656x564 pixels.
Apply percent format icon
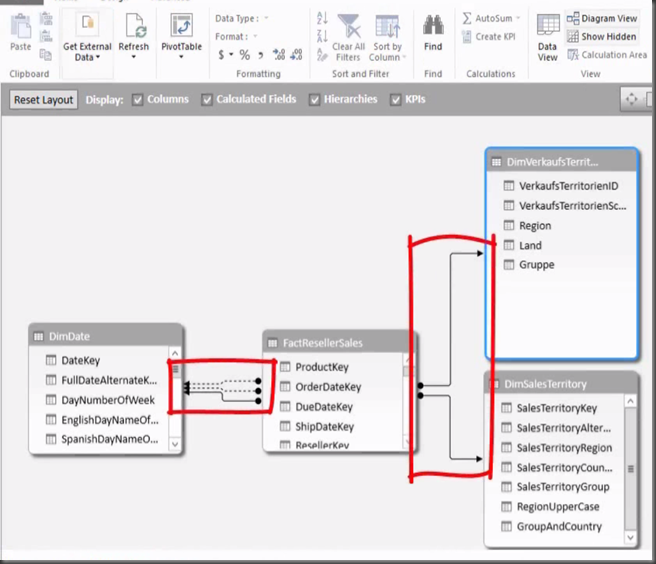point(245,55)
